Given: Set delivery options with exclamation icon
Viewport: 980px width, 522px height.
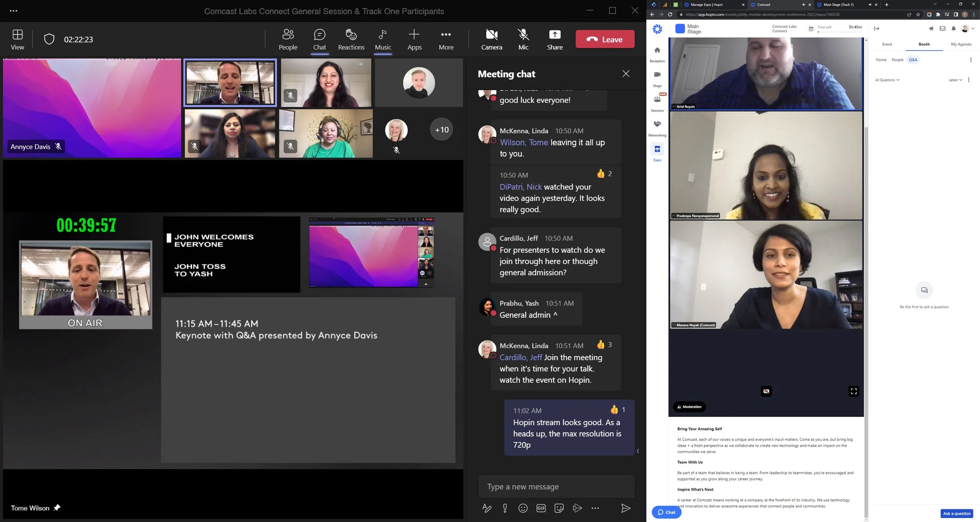Looking at the screenshot, I should tap(505, 508).
